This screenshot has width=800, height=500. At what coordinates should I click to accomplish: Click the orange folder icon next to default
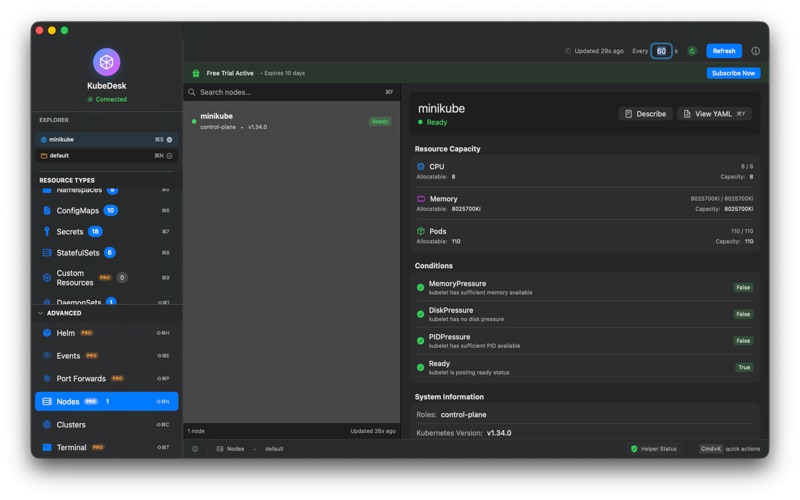[x=44, y=156]
